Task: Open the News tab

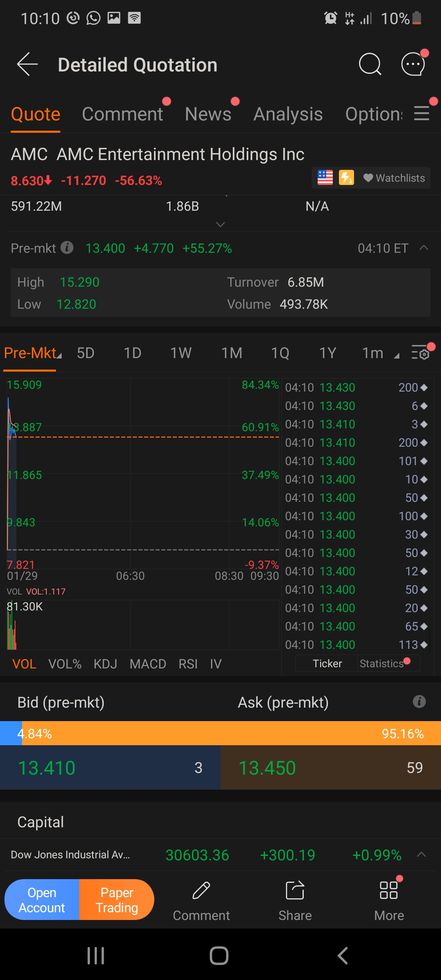Action: [208, 114]
